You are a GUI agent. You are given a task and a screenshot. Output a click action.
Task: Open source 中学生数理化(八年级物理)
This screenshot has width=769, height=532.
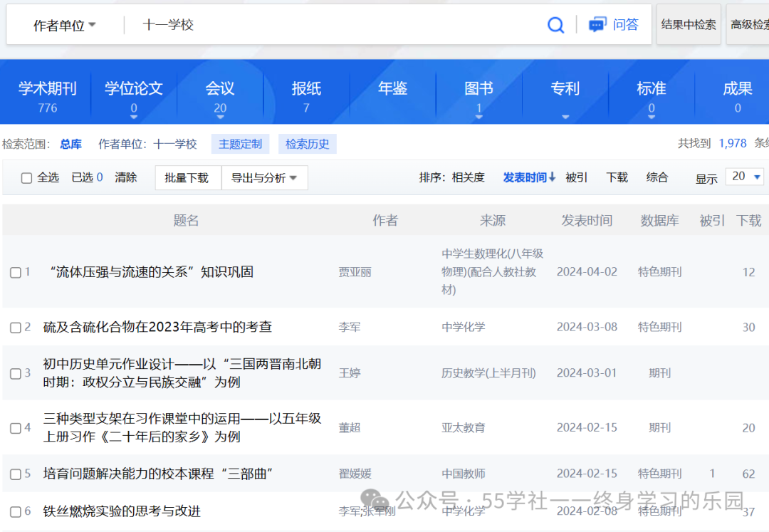492,271
